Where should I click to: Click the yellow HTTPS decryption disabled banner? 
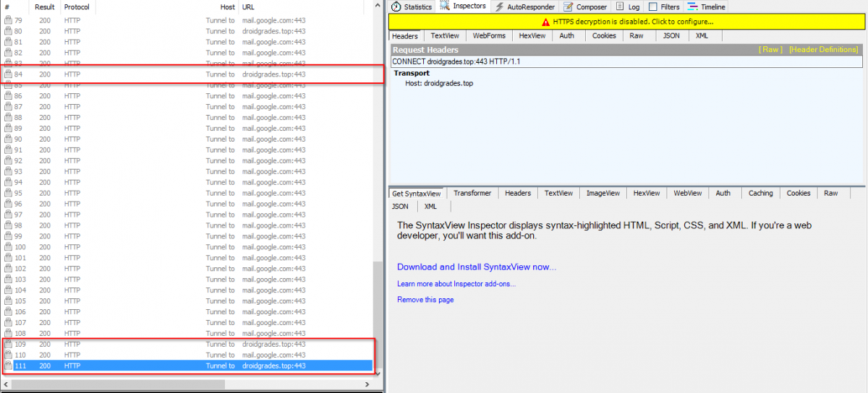[x=627, y=22]
